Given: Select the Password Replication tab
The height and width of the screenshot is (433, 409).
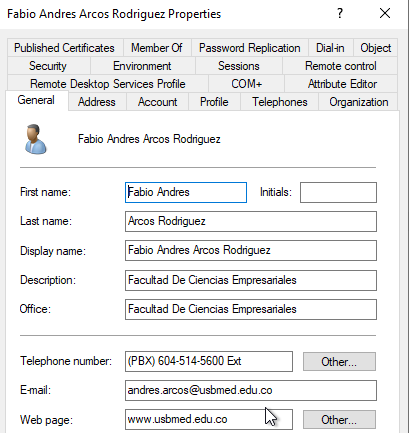Looking at the screenshot, I should pyautogui.click(x=250, y=48).
